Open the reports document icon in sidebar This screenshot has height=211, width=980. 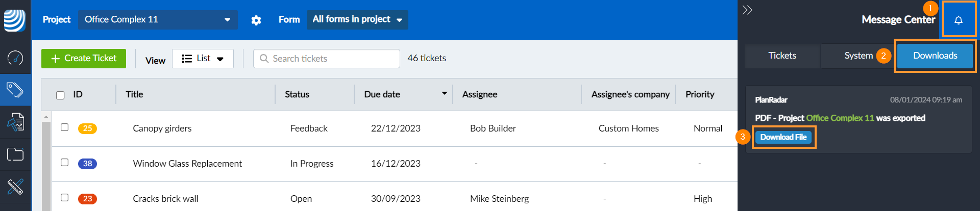tap(15, 122)
